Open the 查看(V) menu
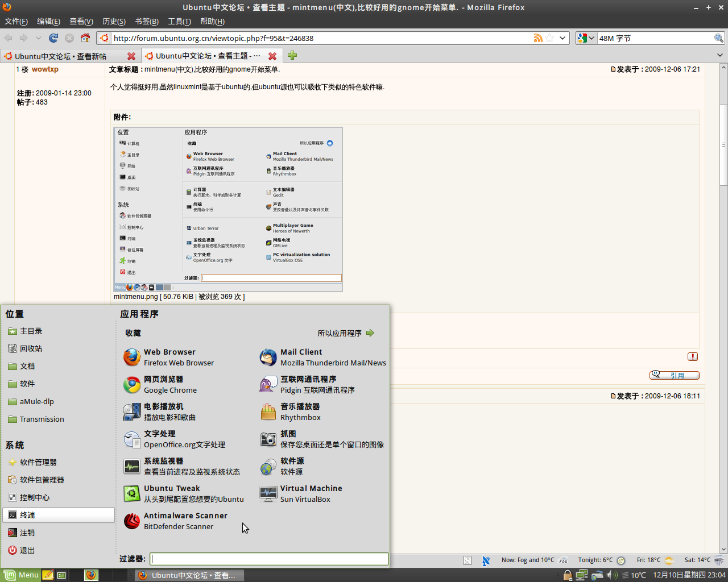The width and height of the screenshot is (728, 582). tap(81, 22)
